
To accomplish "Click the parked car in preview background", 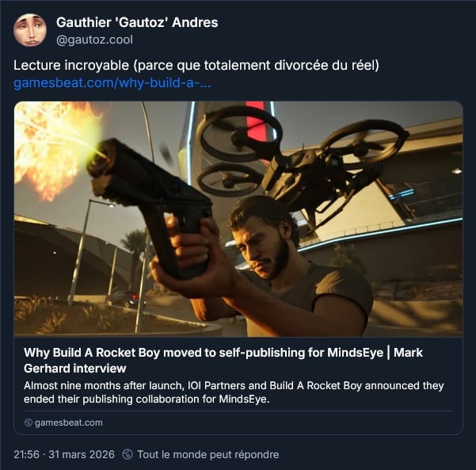I will click(x=124, y=299).
